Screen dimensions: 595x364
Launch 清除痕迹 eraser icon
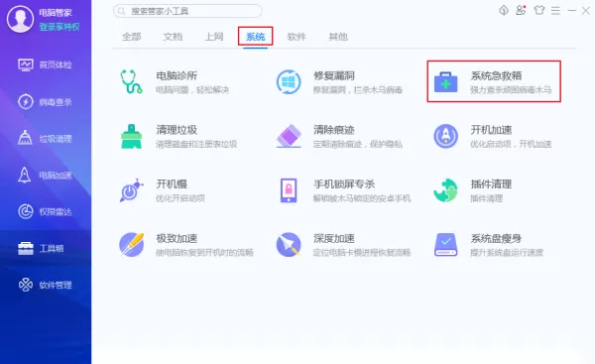pyautogui.click(x=289, y=136)
